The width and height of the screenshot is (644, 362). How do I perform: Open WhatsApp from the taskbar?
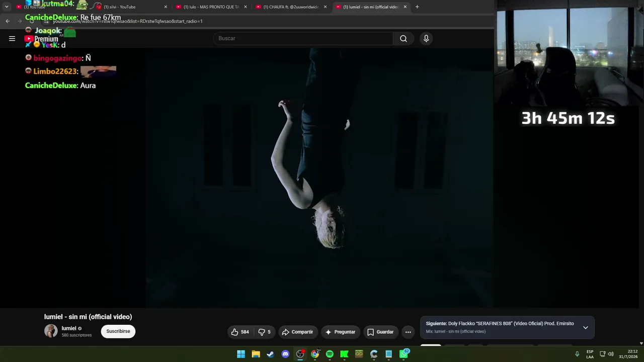point(404,354)
